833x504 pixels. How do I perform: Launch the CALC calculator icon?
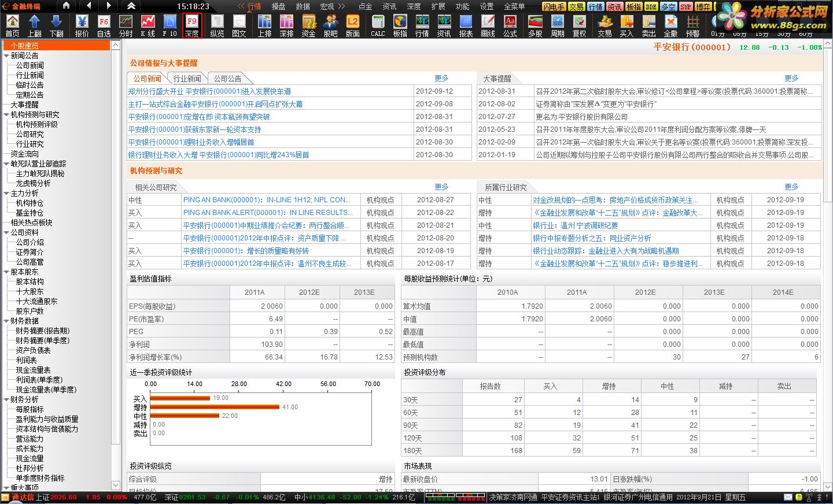[x=378, y=25]
